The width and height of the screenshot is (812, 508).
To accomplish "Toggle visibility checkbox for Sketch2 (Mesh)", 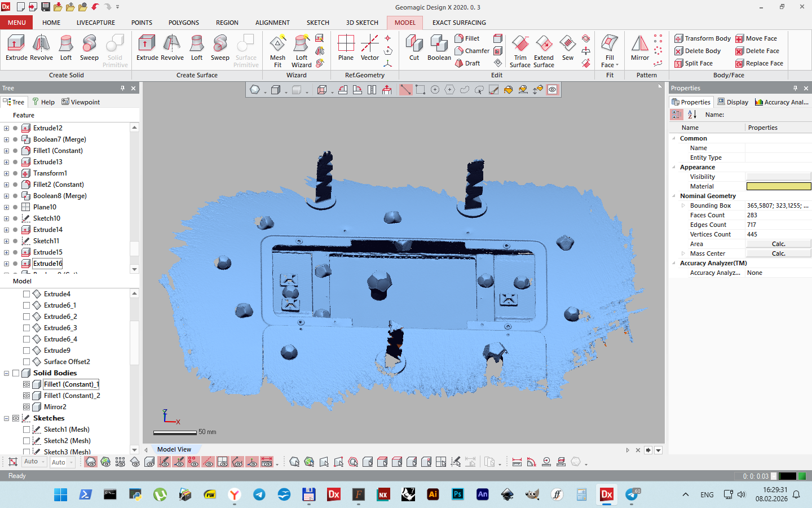I will (27, 441).
